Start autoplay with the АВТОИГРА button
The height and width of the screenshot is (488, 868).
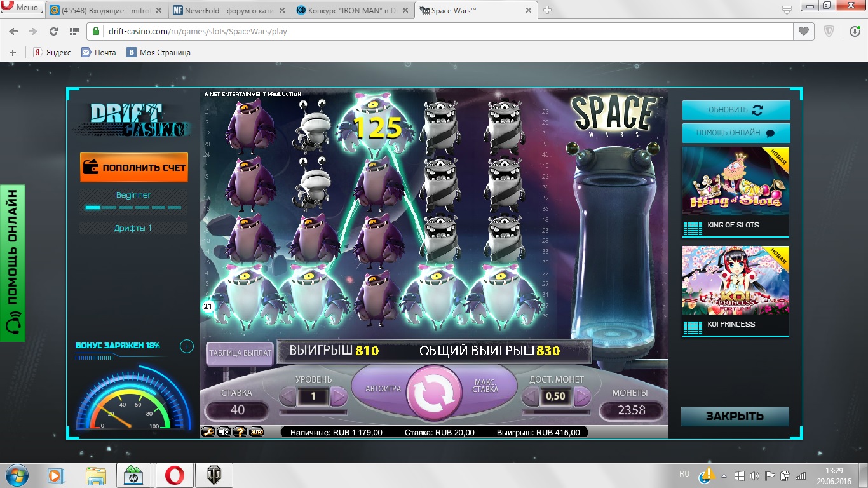click(x=383, y=388)
